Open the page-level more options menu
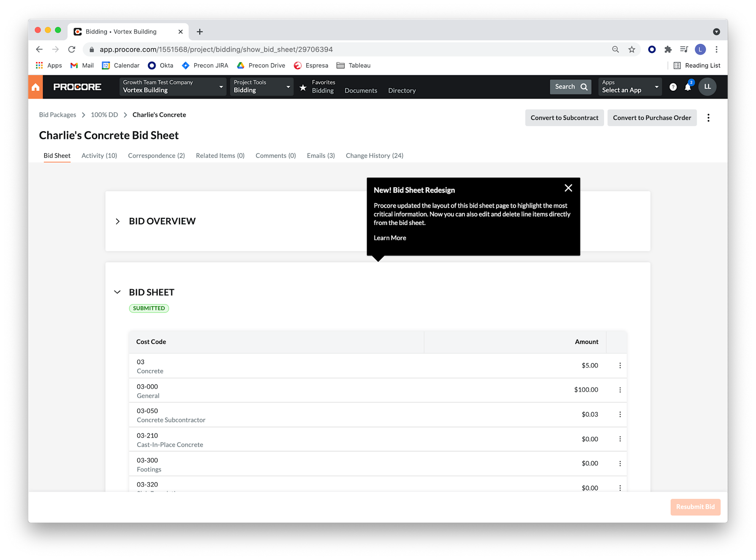The image size is (756, 560). click(708, 118)
